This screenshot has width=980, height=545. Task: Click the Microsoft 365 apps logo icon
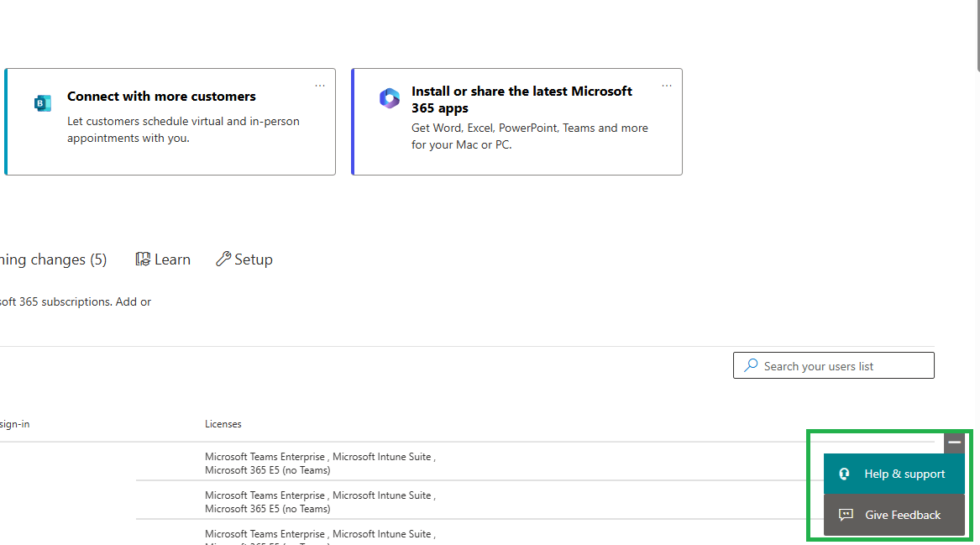click(x=390, y=98)
